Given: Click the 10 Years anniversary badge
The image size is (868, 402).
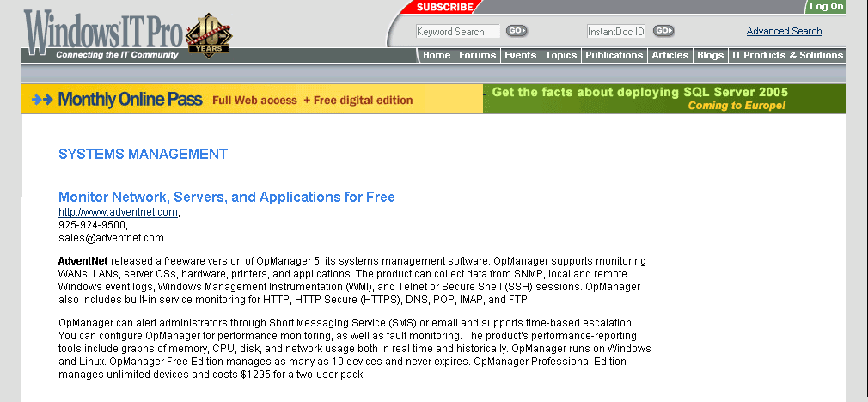Looking at the screenshot, I should (x=209, y=35).
